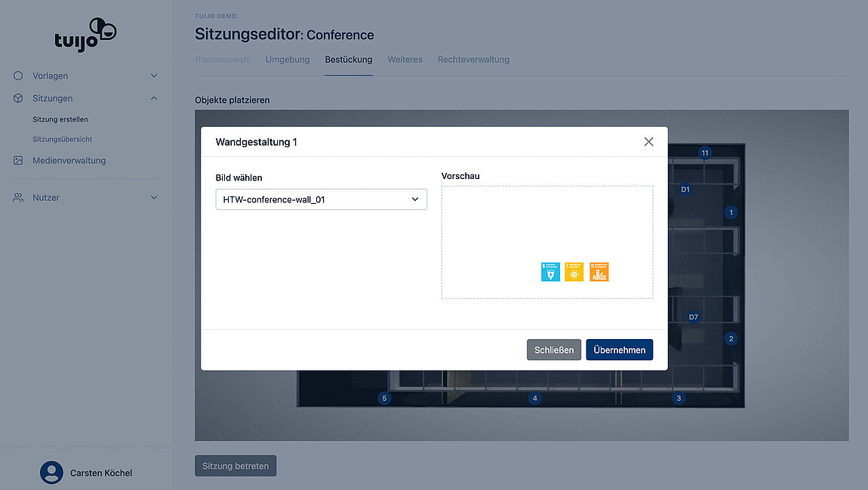
Task: Click the Sitzungen box icon
Action: [18, 98]
